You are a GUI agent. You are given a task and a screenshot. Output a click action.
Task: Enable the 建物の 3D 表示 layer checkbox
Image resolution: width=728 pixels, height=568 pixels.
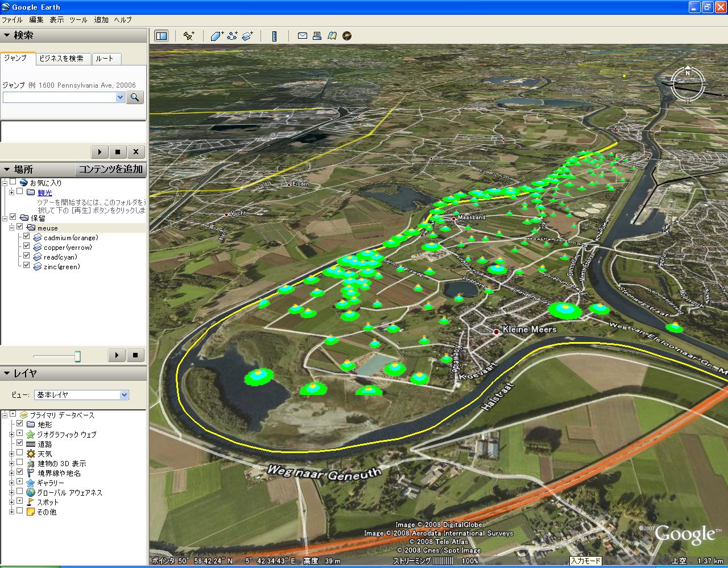point(20,463)
